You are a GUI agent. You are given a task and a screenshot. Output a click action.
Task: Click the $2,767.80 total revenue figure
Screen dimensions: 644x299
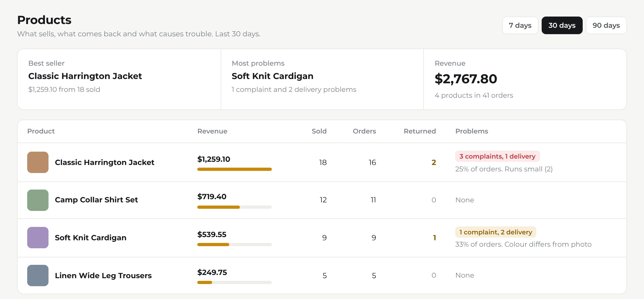tap(466, 79)
